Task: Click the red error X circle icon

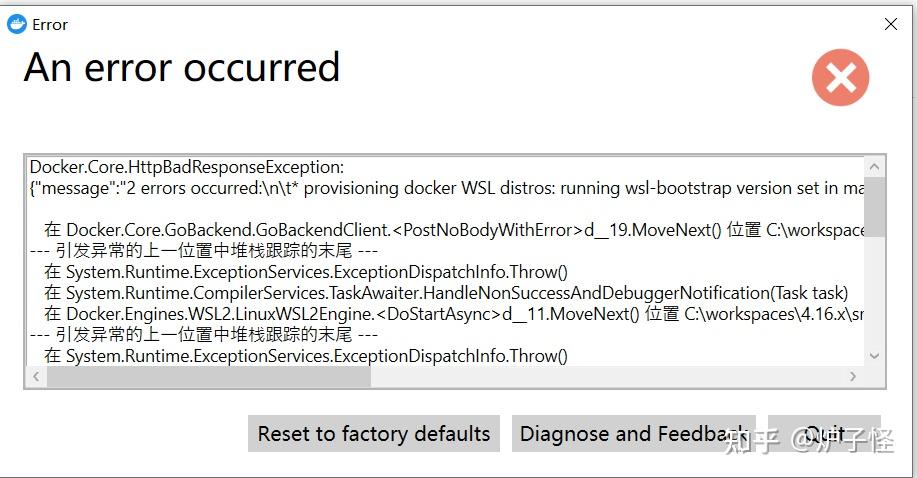Action: pyautogui.click(x=840, y=77)
